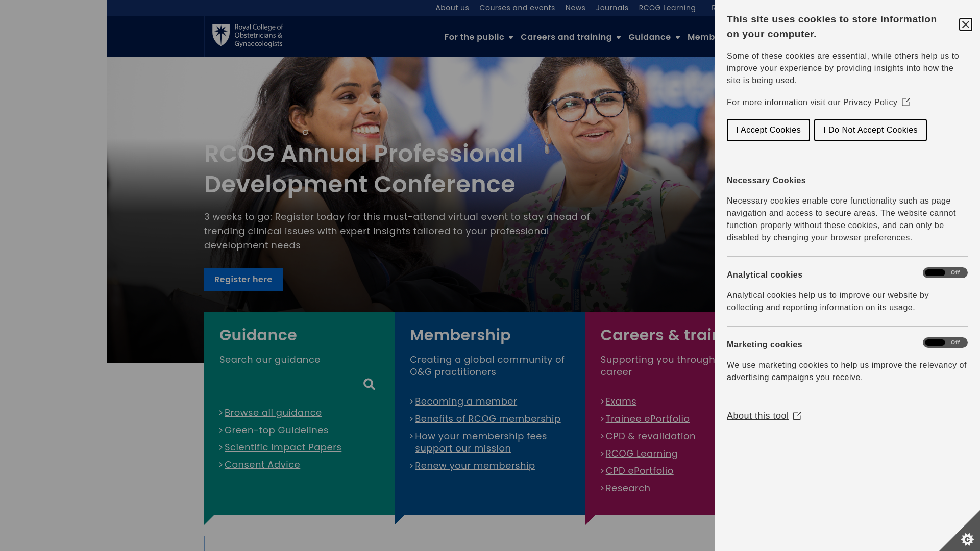Open the Research link

[628, 488]
